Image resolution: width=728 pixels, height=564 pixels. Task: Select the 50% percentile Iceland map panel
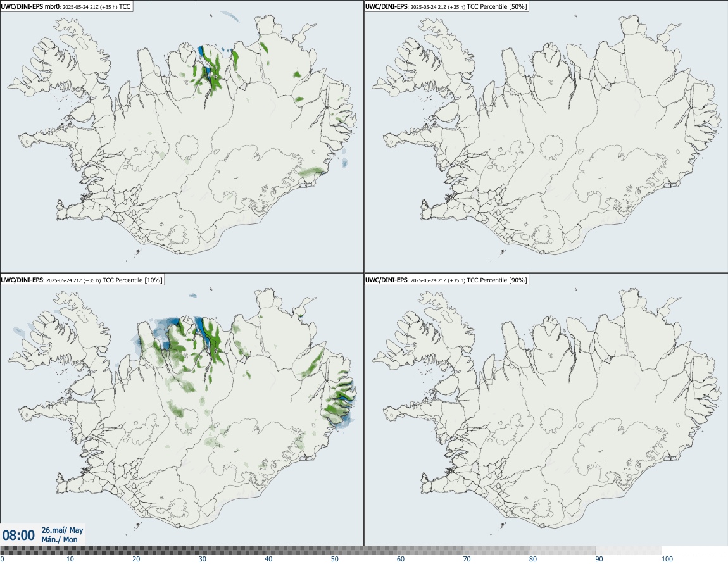pyautogui.click(x=546, y=137)
